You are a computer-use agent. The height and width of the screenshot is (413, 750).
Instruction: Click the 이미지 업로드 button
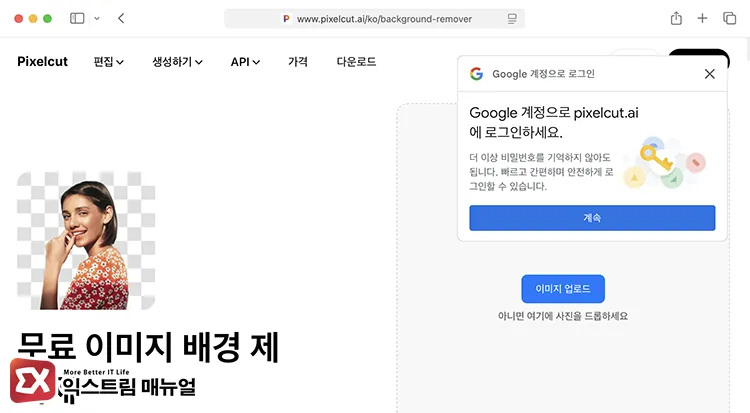click(x=563, y=289)
